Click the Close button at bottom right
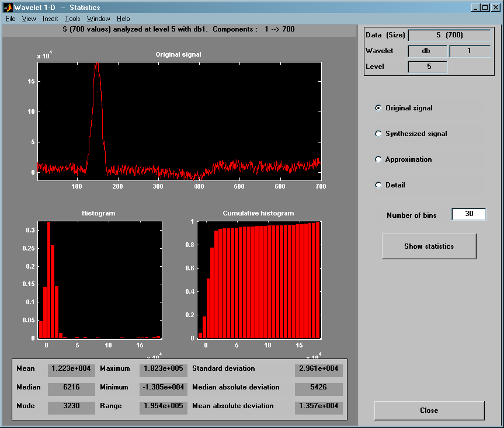This screenshot has height=428, width=504. click(x=429, y=410)
